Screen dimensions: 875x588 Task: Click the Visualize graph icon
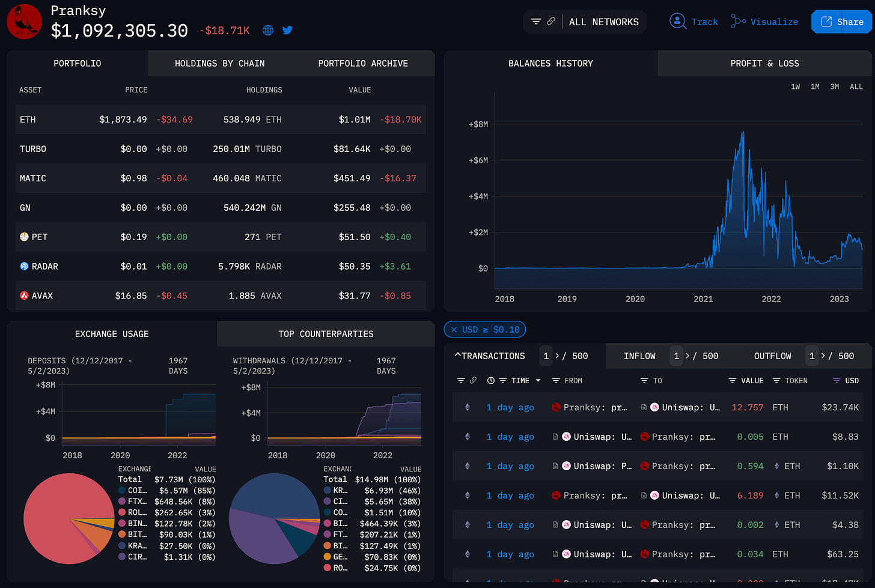[739, 22]
